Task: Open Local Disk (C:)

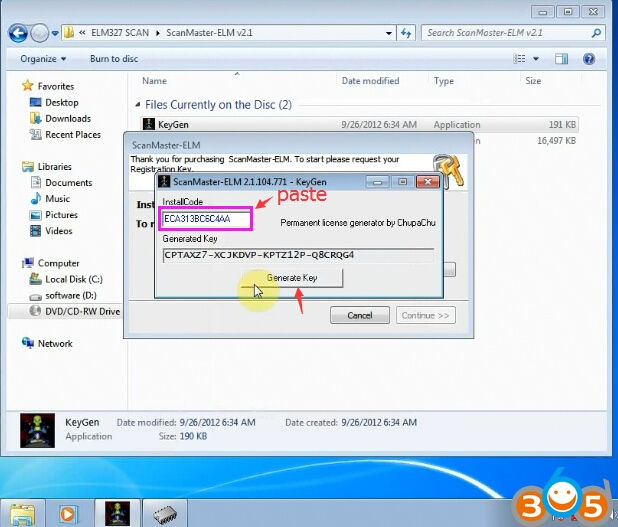Action: [74, 279]
